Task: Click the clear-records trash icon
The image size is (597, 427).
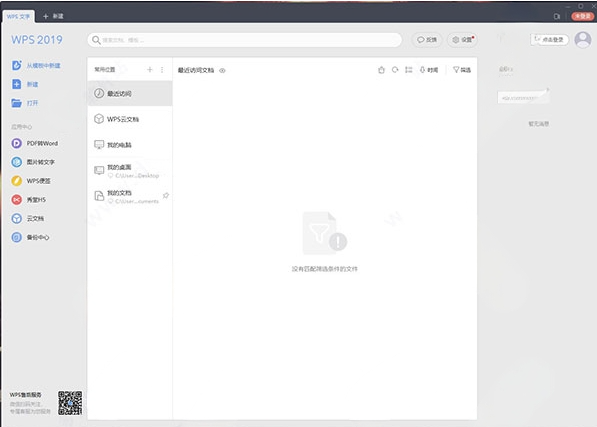Action: pos(381,70)
